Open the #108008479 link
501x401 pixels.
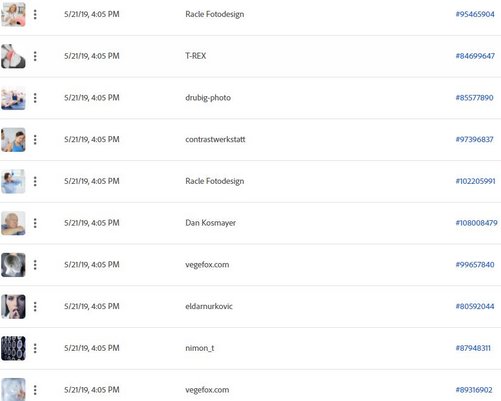tap(476, 223)
